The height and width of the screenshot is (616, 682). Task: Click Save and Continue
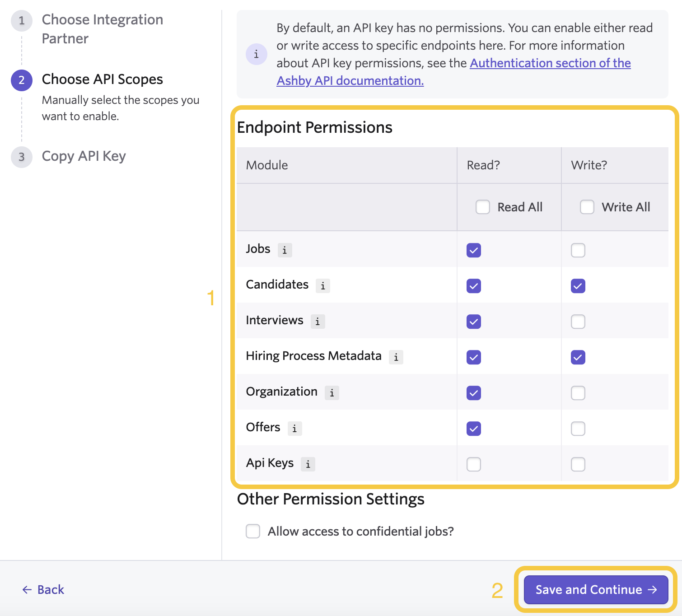(595, 589)
